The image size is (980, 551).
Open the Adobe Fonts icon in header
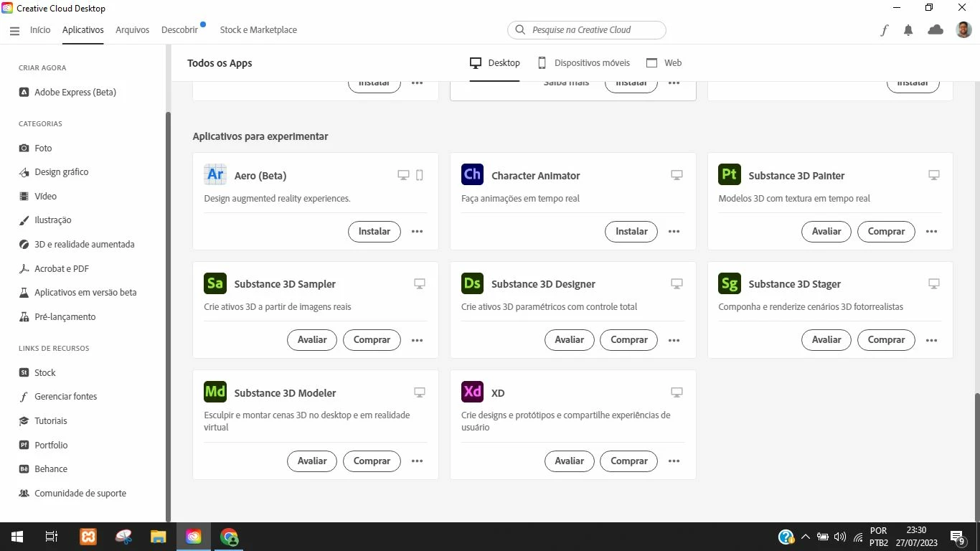click(885, 30)
